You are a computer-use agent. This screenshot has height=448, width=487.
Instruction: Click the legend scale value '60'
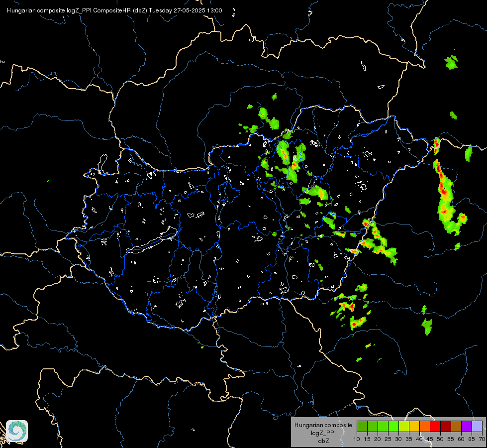click(x=461, y=440)
